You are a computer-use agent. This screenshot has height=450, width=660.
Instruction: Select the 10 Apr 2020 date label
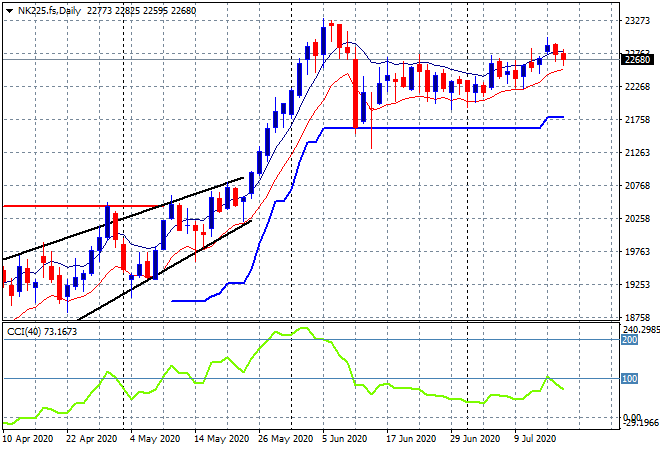pyautogui.click(x=28, y=439)
